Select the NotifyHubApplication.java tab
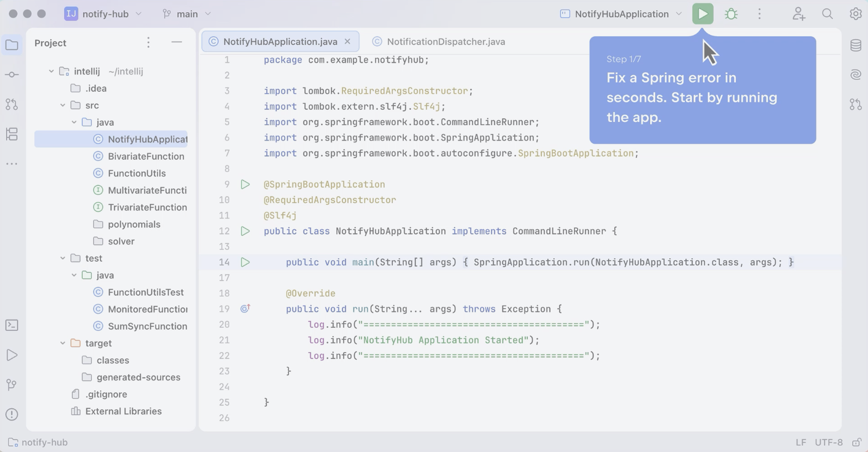 click(280, 42)
